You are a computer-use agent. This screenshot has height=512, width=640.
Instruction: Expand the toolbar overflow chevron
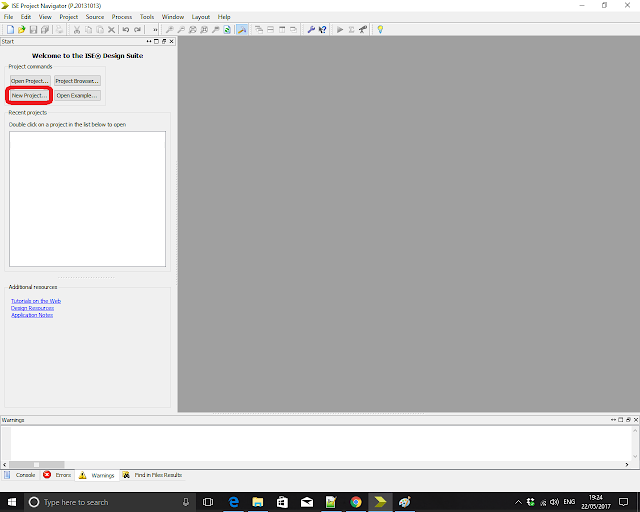pyautogui.click(x=155, y=29)
